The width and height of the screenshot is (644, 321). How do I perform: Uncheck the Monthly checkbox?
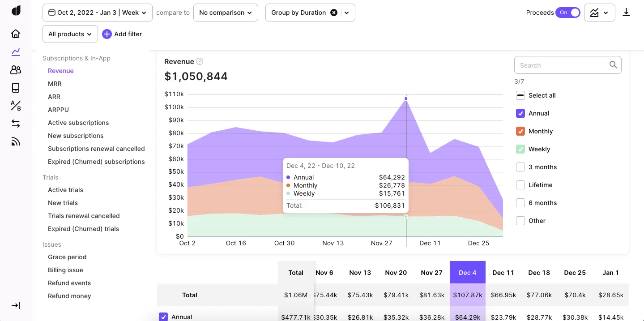click(x=520, y=131)
